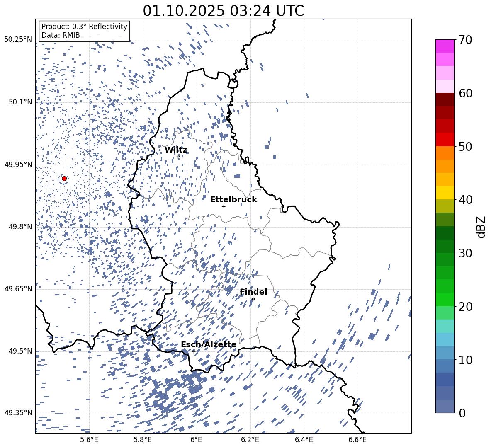Click the red radar location dot
The image size is (491, 448).
pos(64,179)
